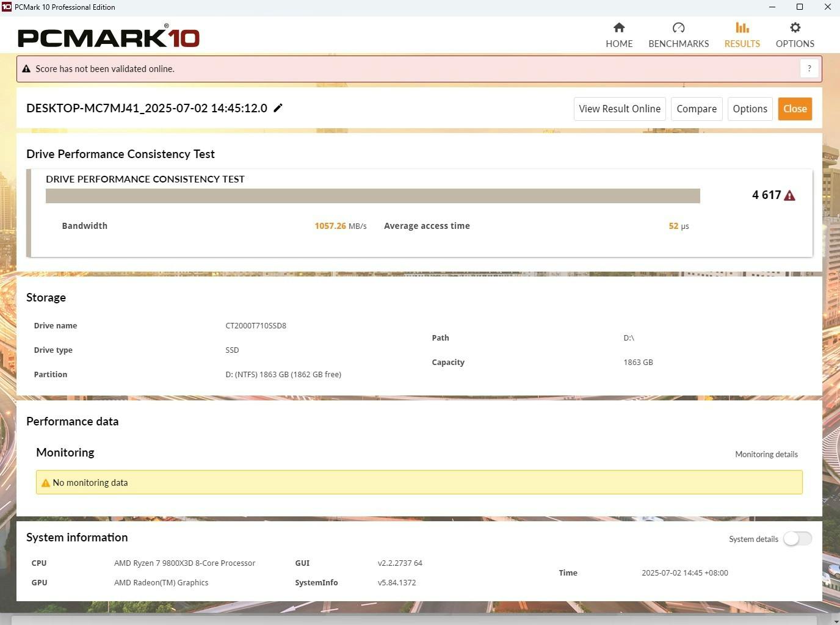Click the Drive Performance Consistency Test score bar
The width and height of the screenshot is (840, 625).
pos(372,196)
